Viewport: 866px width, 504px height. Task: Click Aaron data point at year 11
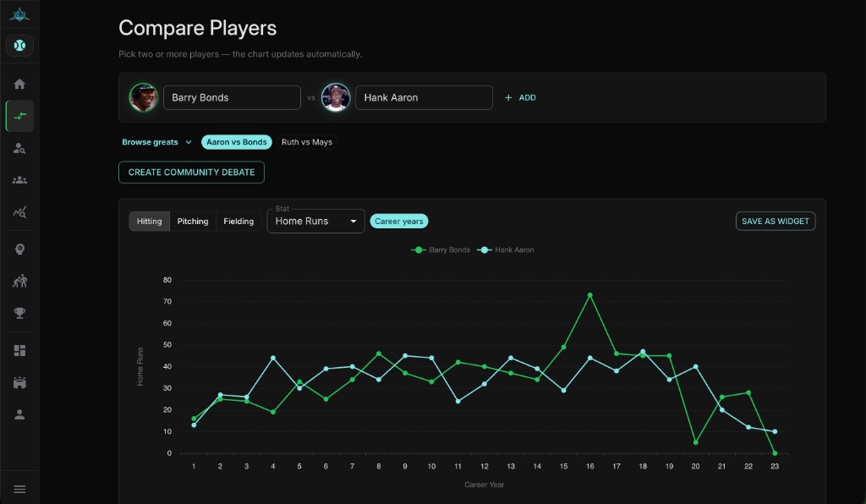pyautogui.click(x=458, y=402)
